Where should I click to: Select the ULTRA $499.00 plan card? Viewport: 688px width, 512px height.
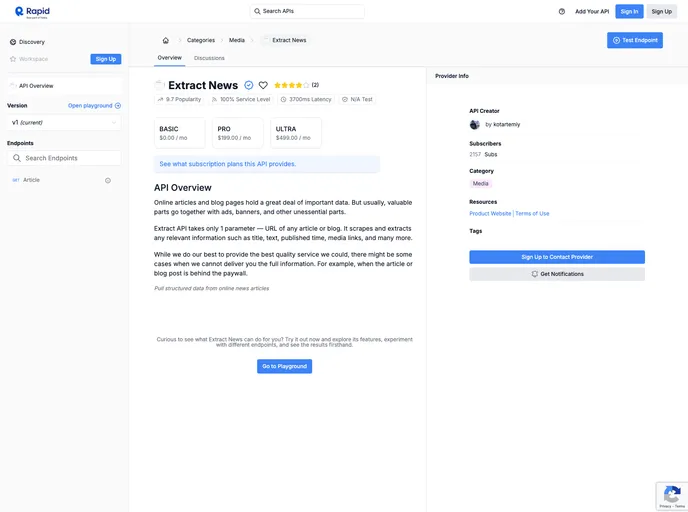point(296,133)
